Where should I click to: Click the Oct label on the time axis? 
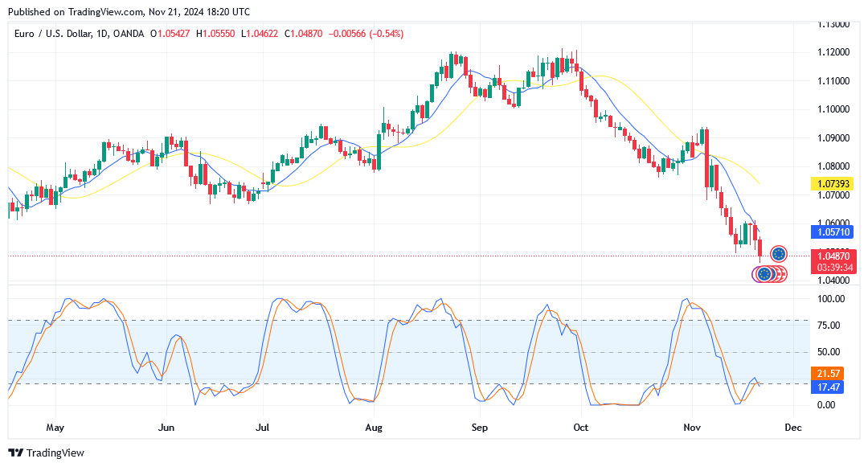[x=581, y=428]
